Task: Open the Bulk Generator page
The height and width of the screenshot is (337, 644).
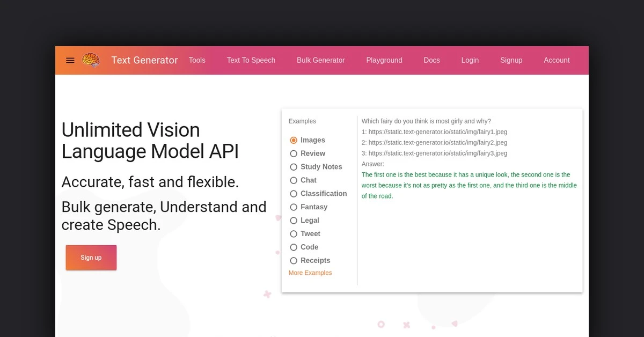Action: coord(320,61)
